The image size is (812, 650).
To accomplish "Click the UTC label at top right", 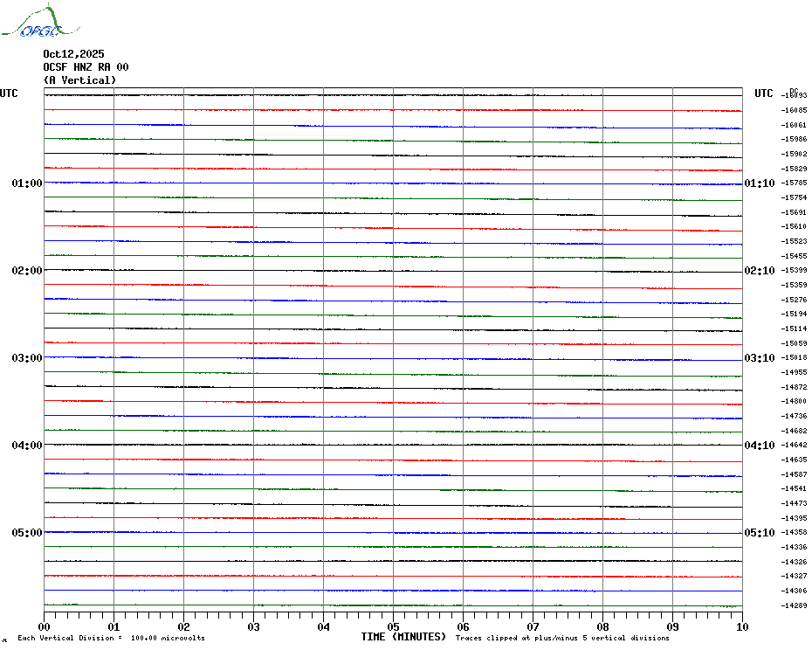I will 764,93.
